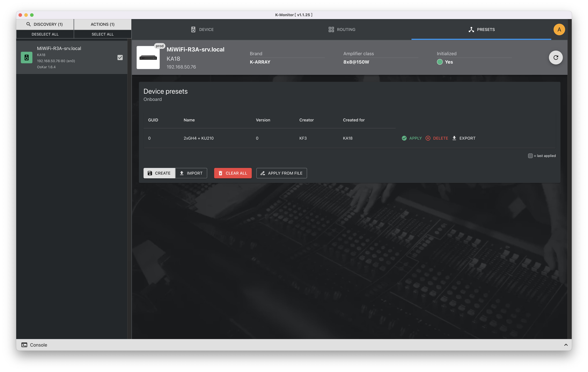
Task: Apply the 2xGH4 + KU210 preset
Action: 412,138
